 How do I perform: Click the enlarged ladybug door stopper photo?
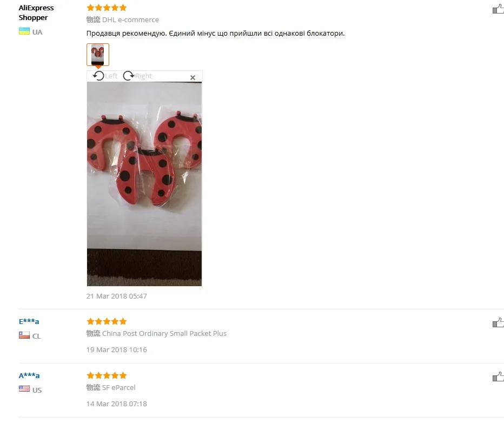[x=144, y=184]
